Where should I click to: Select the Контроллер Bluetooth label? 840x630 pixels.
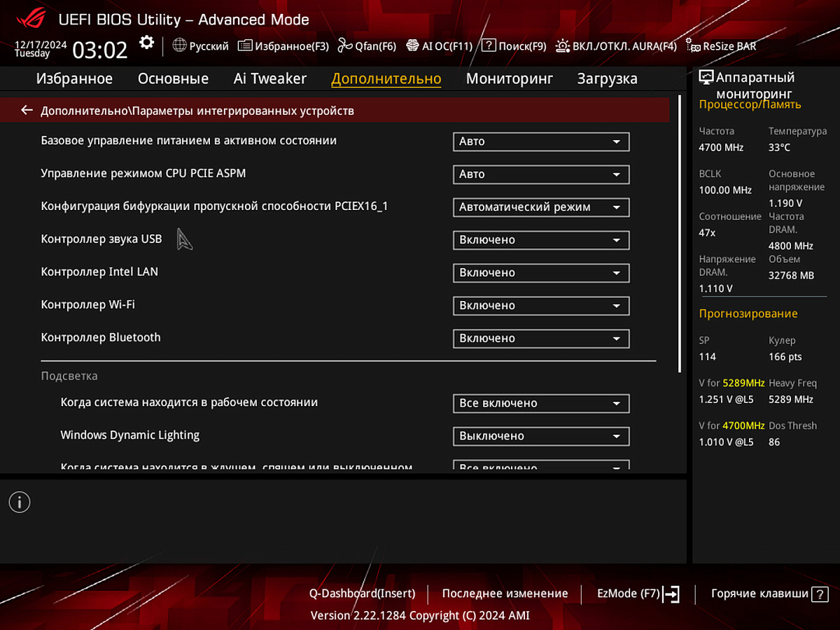(x=101, y=337)
